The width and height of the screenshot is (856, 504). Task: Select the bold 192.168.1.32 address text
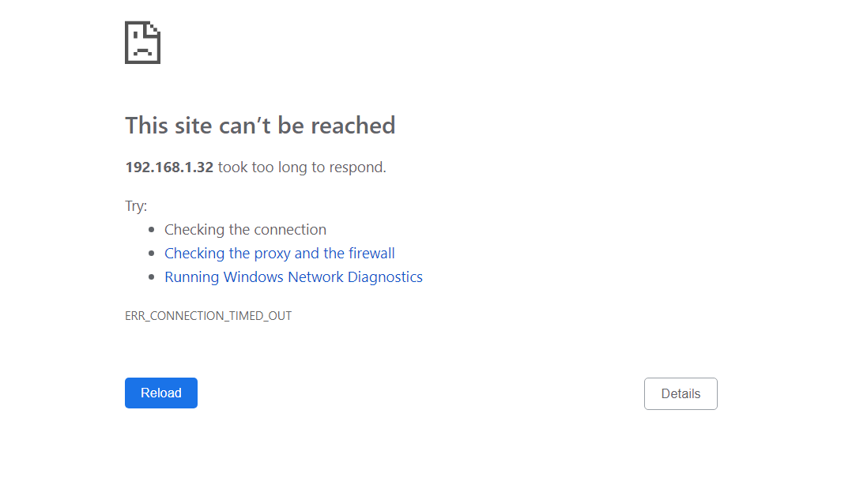click(169, 167)
